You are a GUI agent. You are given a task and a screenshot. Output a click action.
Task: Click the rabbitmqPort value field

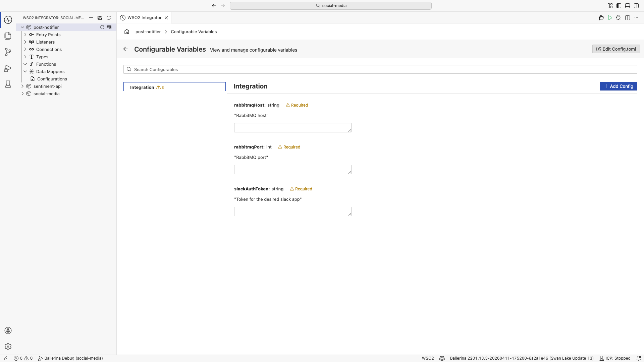point(292,170)
